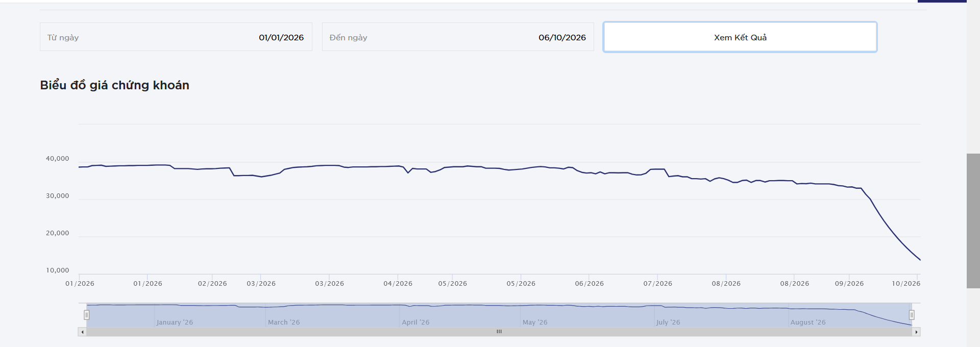This screenshot has width=980, height=347.
Task: Click 'January '26' in the navigator
Action: (x=175, y=323)
